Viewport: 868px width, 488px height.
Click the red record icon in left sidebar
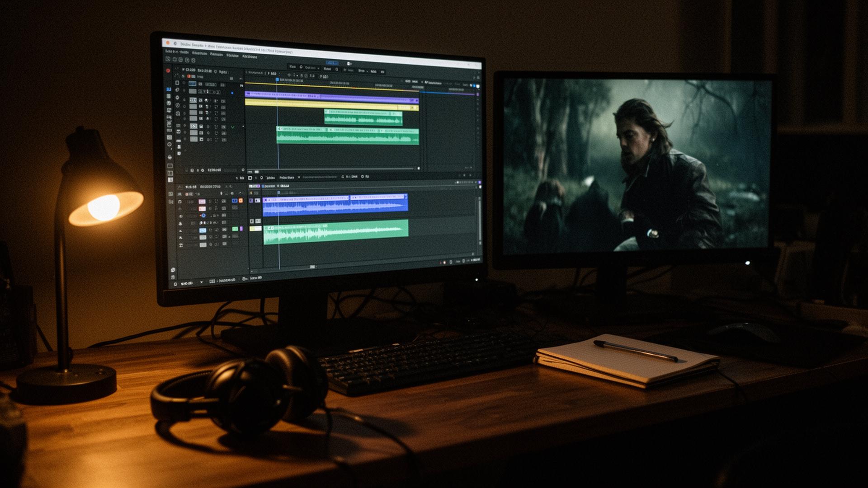coord(168,70)
